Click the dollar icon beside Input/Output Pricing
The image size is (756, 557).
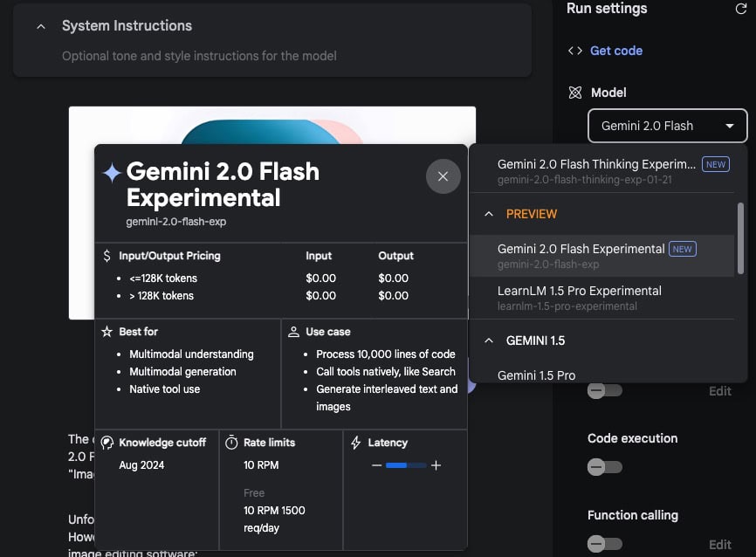point(107,256)
